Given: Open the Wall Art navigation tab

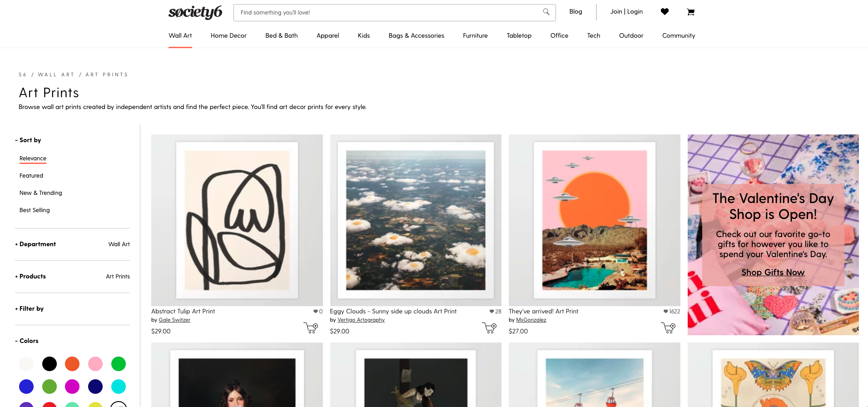Looking at the screenshot, I should click(x=180, y=36).
